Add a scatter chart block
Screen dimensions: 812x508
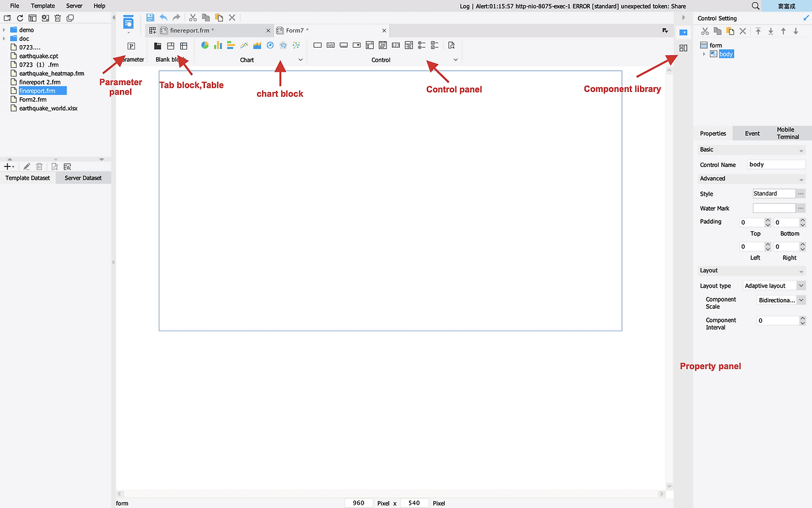click(x=296, y=45)
